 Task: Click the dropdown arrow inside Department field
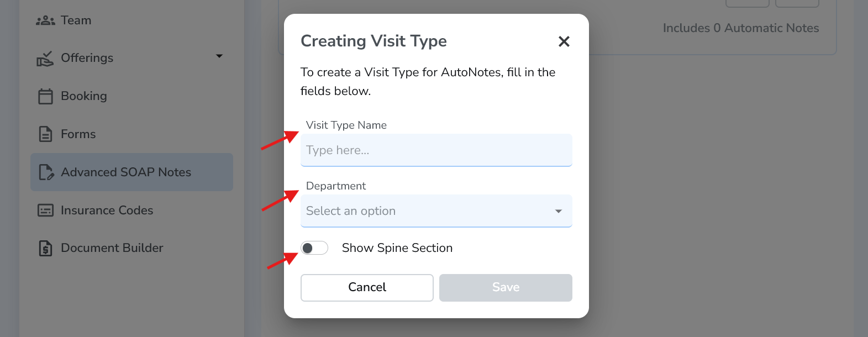[558, 211]
